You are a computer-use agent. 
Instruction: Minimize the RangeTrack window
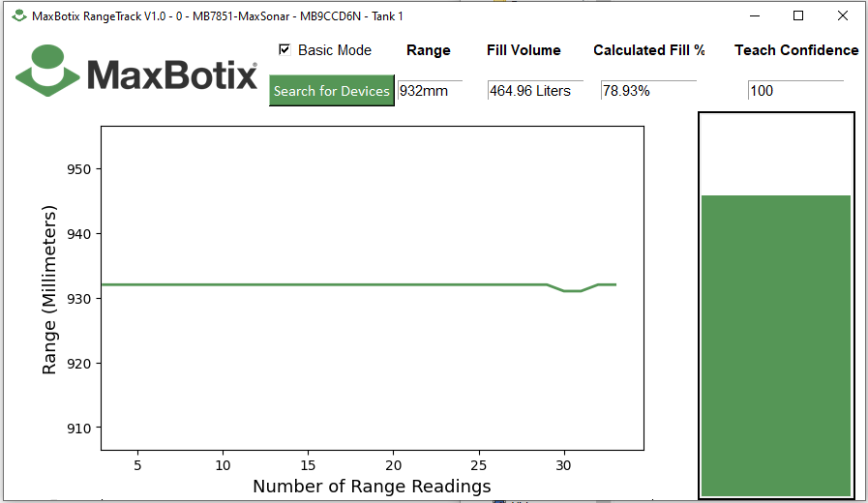tap(755, 15)
